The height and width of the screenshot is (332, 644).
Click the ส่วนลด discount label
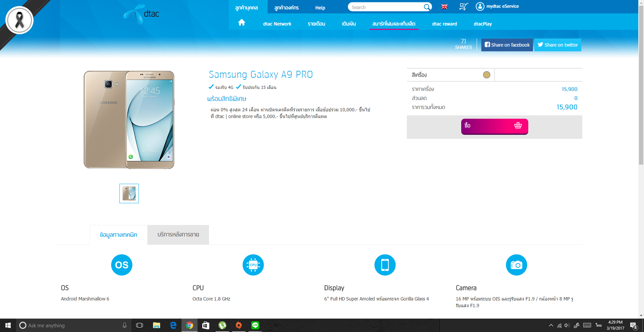tap(419, 98)
